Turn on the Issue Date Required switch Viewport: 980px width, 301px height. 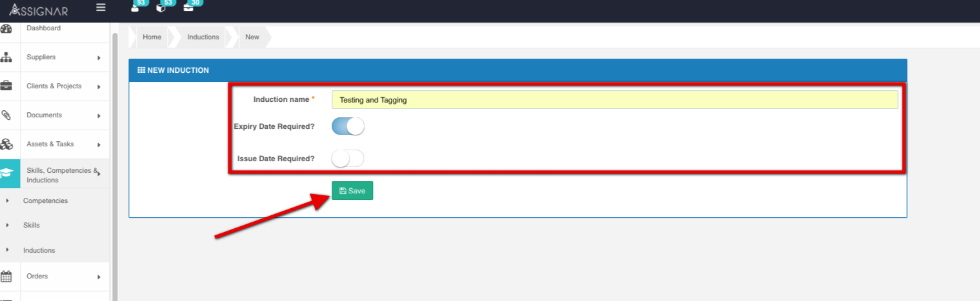348,158
